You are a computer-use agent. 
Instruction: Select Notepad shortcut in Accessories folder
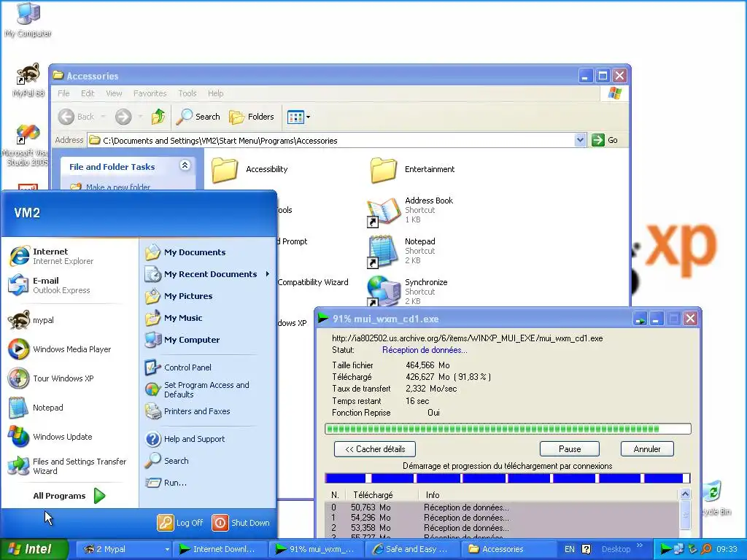384,252
